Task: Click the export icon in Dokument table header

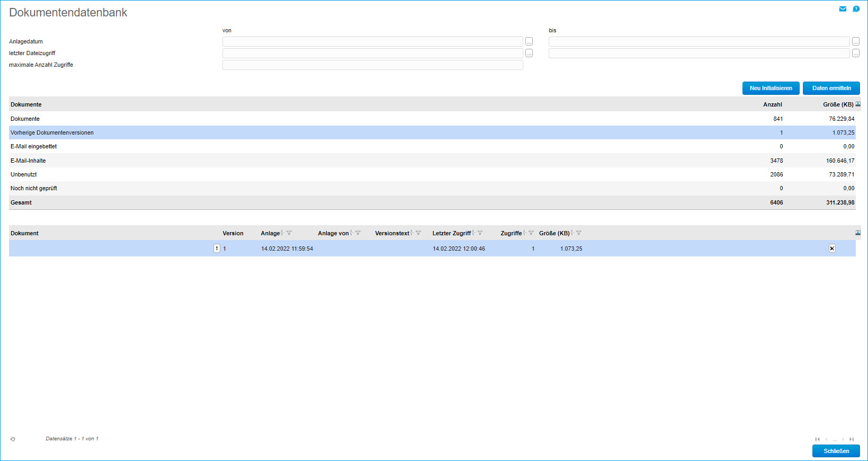Action: point(858,233)
